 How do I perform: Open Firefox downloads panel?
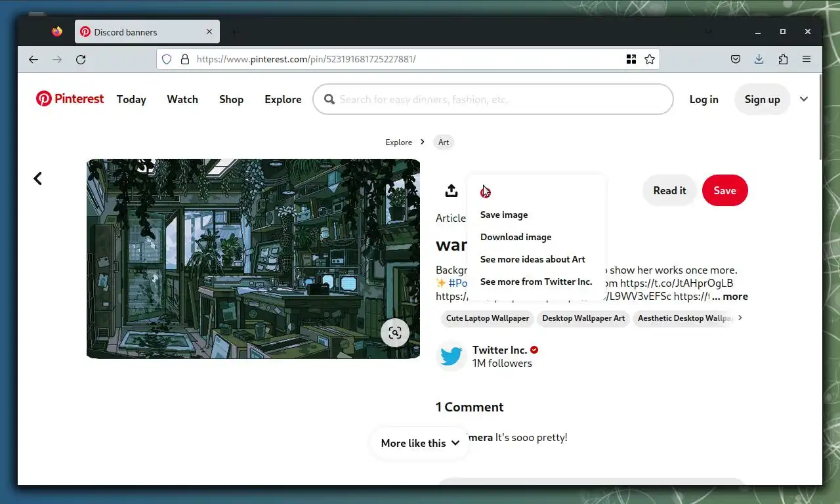point(759,59)
